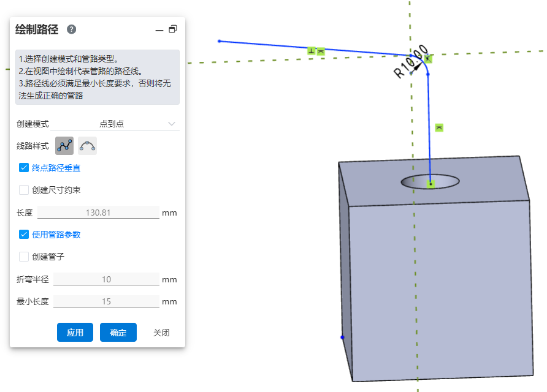Viewport: 547px width, 392px height.
Task: Click the tangent marker beside the perpendicular marker
Action: coord(321,51)
